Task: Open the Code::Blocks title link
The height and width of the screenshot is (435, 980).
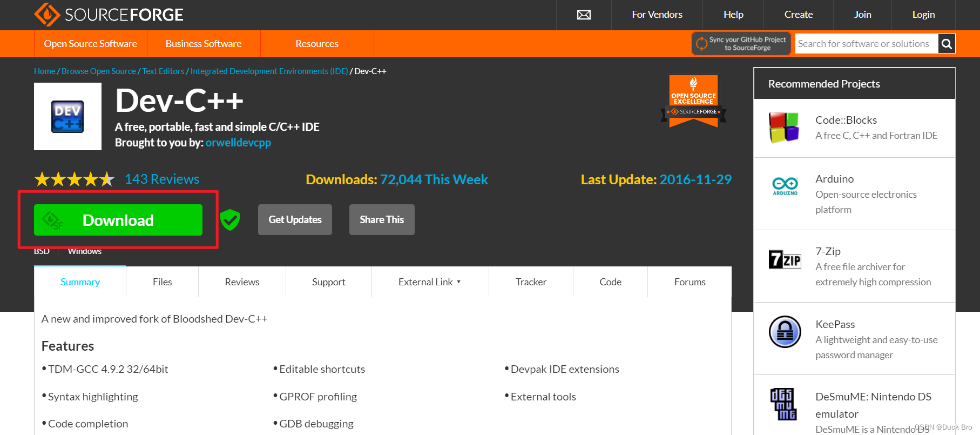Action: tap(846, 120)
